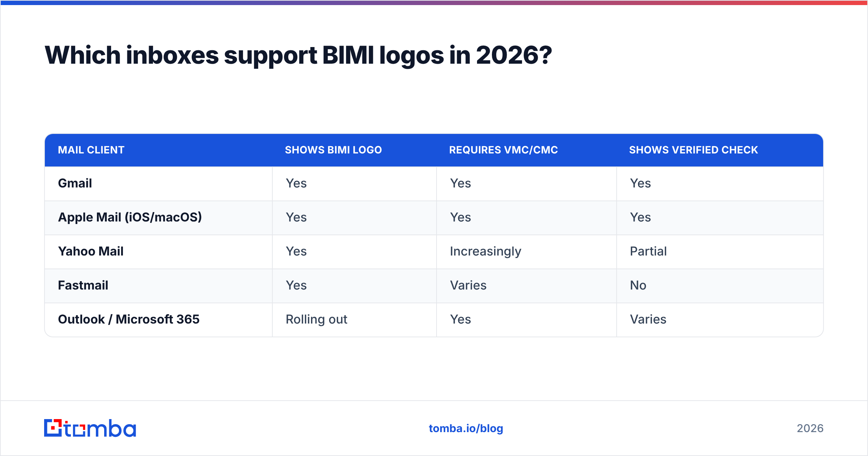
Task: Click the tomba logo
Action: (90, 428)
